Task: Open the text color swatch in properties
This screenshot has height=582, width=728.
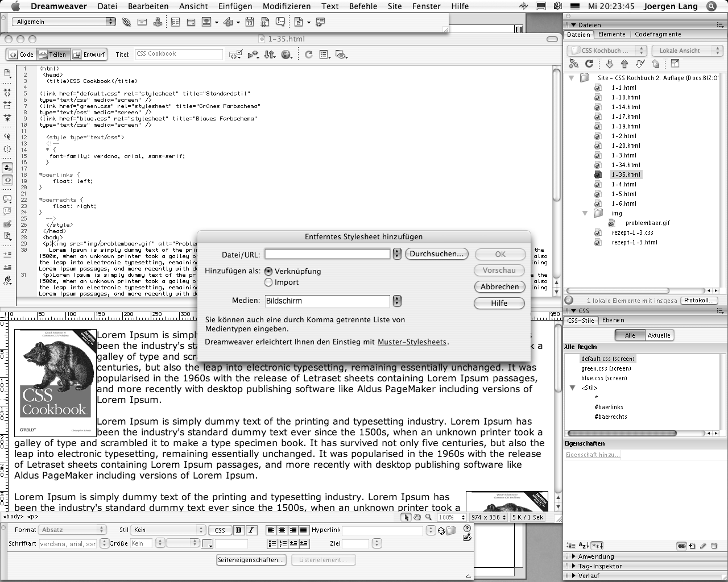Action: [x=207, y=544]
